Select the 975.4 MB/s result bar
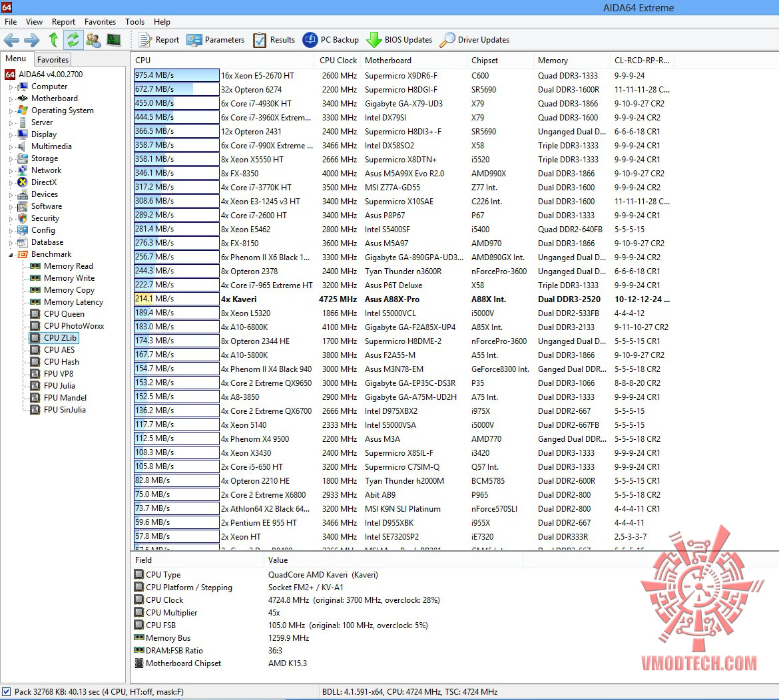 click(x=176, y=75)
